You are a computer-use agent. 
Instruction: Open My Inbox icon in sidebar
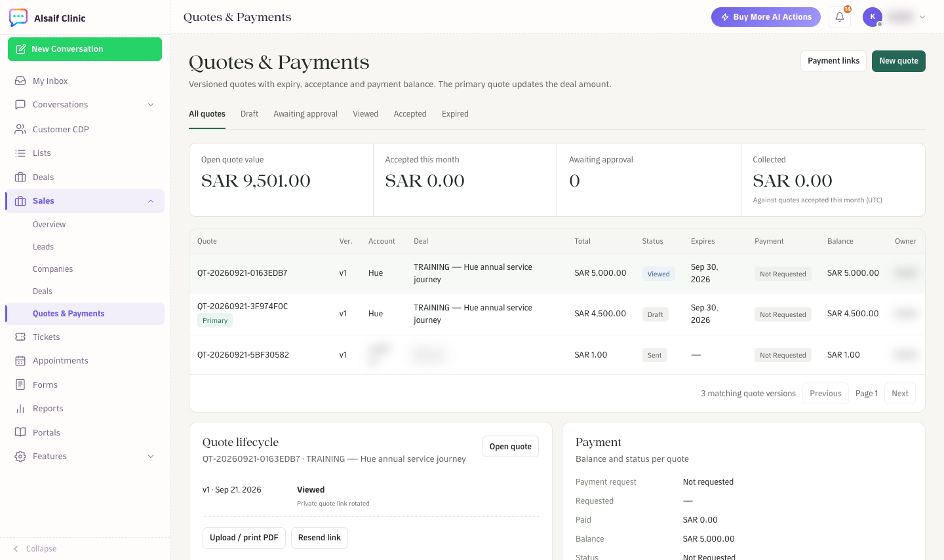point(20,81)
